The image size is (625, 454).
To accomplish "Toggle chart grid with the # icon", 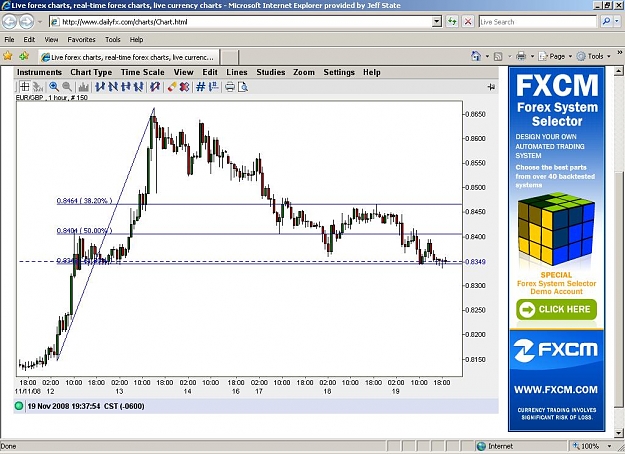I will point(200,86).
